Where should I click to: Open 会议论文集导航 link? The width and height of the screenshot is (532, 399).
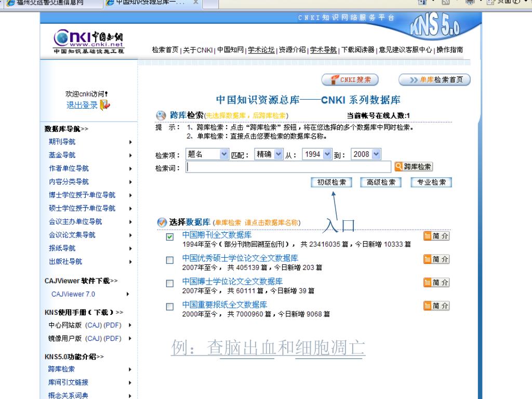pos(72,235)
